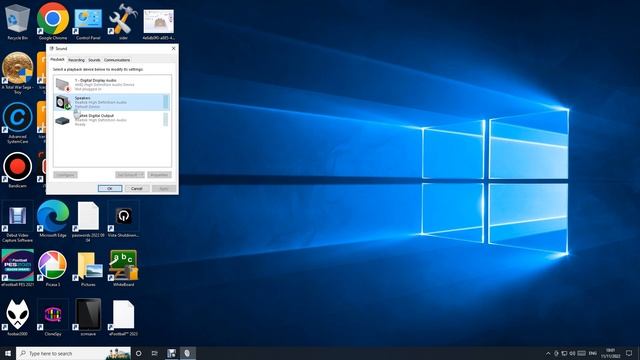Open the taskbar clock and date
The width and height of the screenshot is (640, 360).
611,353
